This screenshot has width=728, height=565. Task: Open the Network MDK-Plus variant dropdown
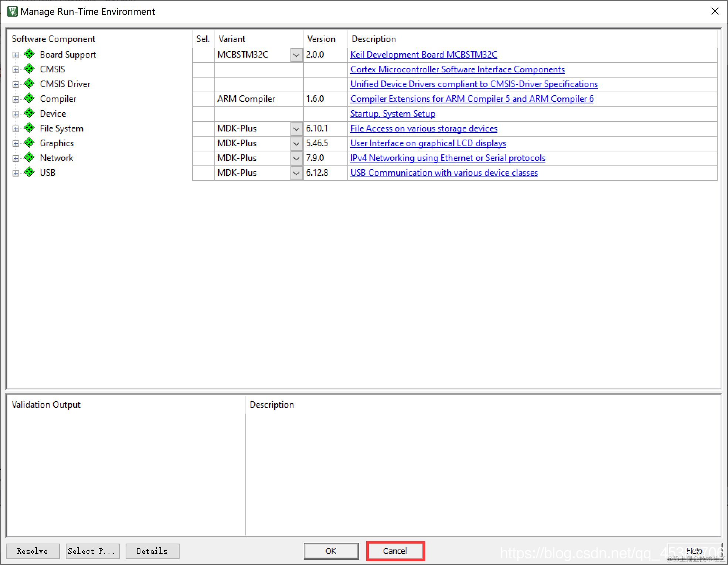[296, 158]
